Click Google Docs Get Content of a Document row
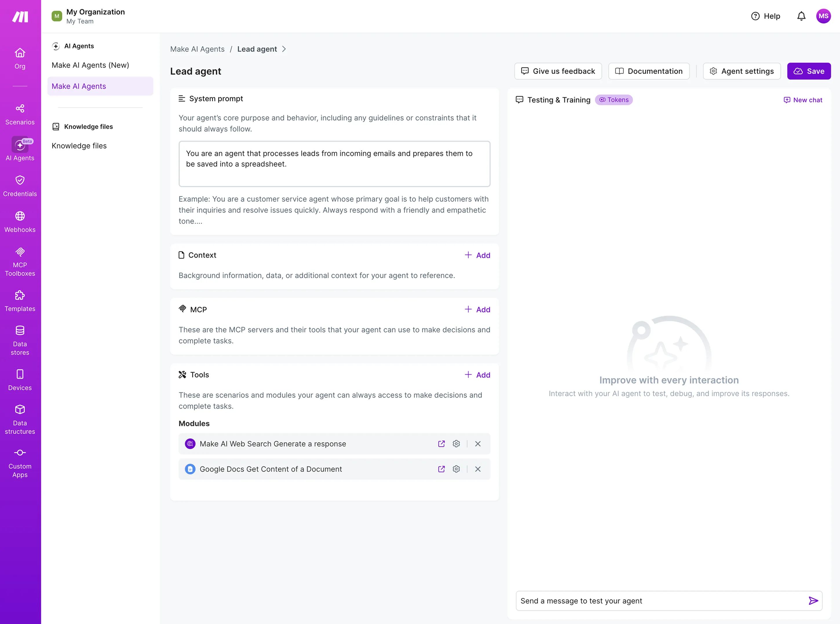840x624 pixels. (334, 469)
